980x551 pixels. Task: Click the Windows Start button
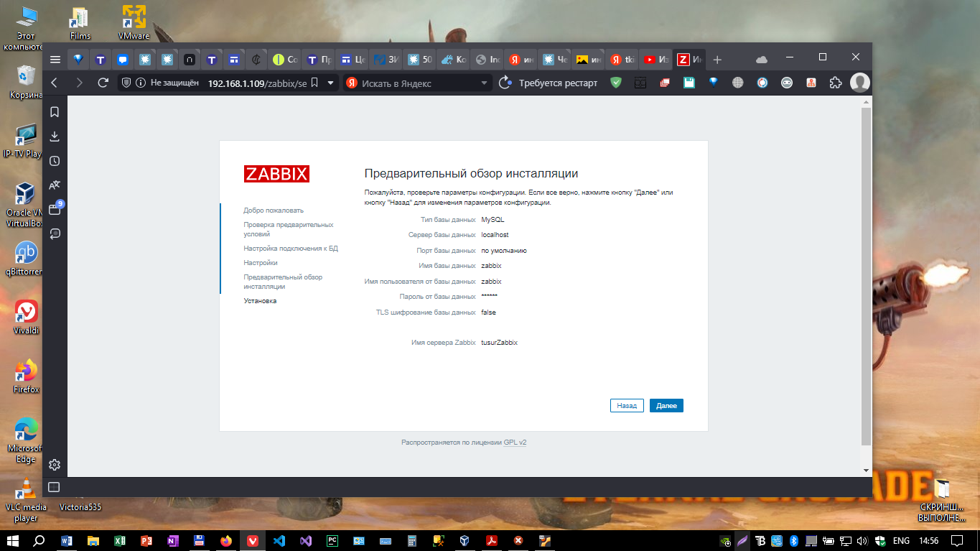12,540
